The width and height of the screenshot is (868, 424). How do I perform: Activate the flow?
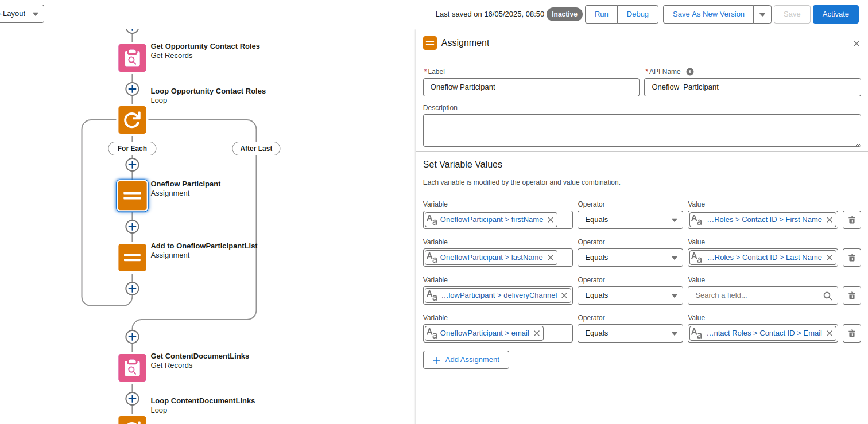point(835,14)
